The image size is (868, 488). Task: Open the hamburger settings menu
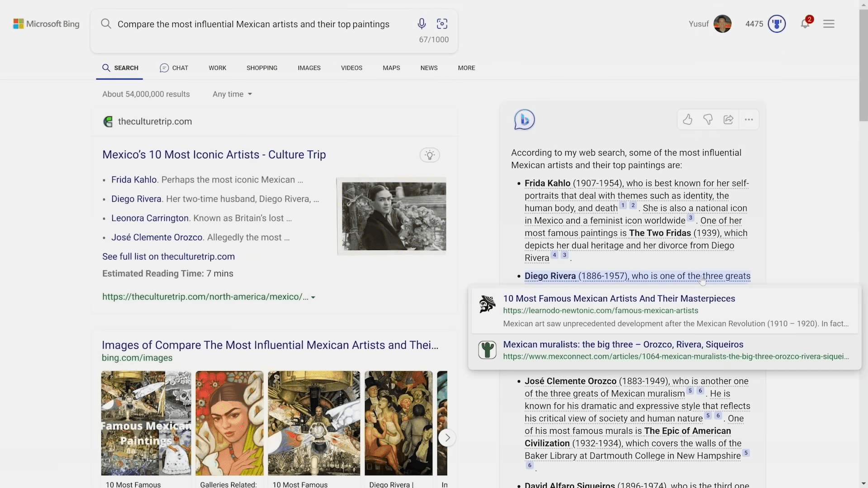tap(829, 24)
